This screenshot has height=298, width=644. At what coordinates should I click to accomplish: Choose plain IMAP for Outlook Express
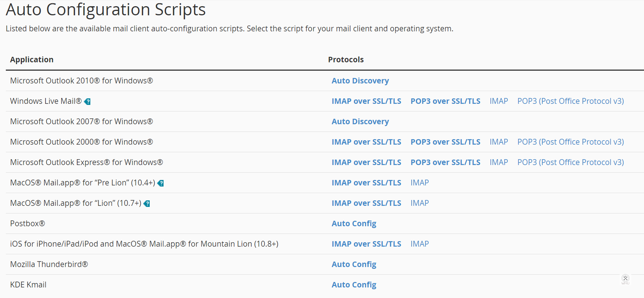click(x=499, y=162)
